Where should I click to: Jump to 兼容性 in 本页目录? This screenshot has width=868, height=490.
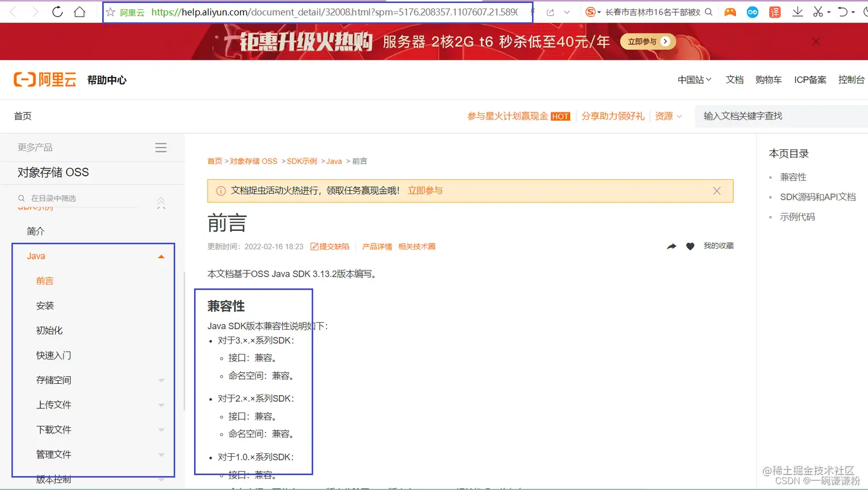793,178
